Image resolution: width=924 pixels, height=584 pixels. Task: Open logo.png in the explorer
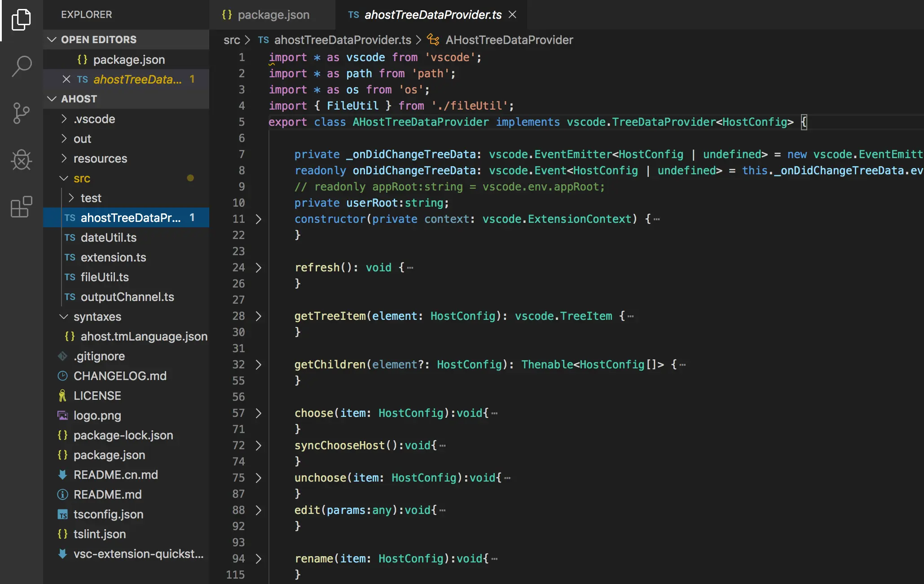point(97,416)
